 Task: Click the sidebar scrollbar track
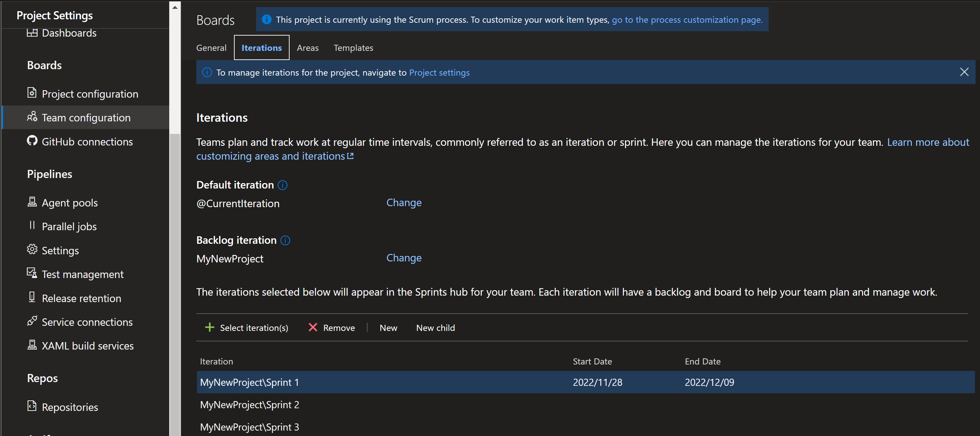tap(175, 266)
